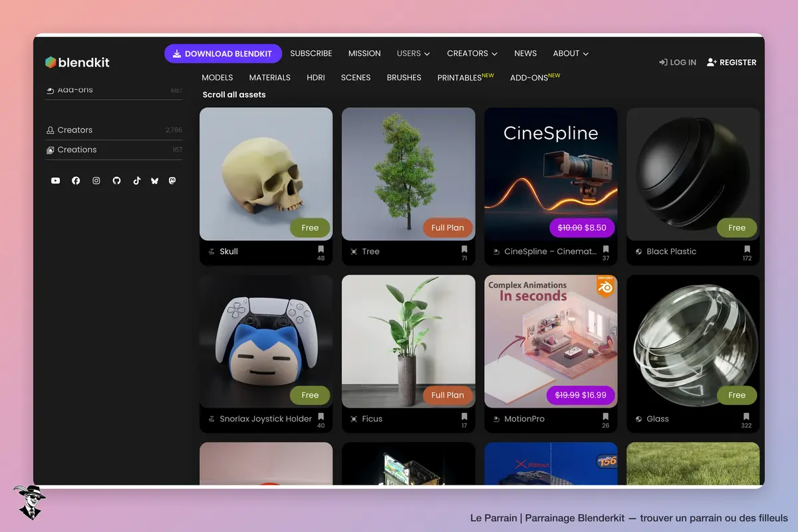This screenshot has width=798, height=532.
Task: Open the Skull thumbnail
Action: pos(266,174)
